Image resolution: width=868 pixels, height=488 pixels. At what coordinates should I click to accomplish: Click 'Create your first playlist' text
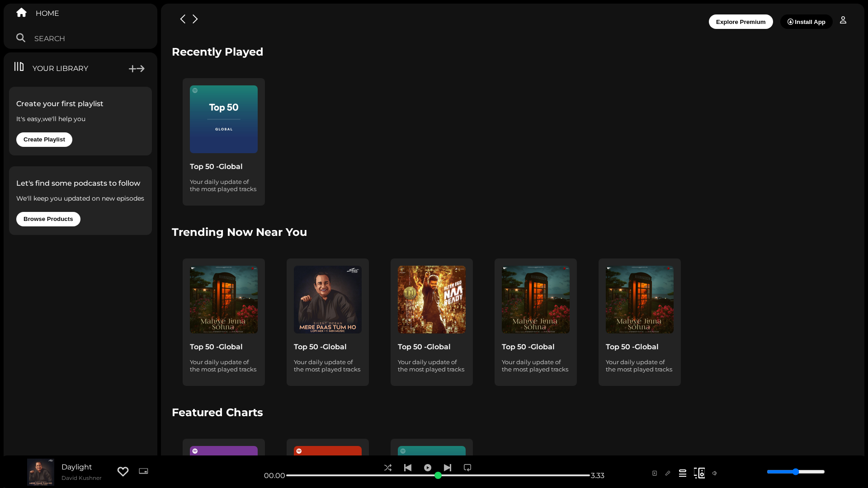(x=60, y=104)
